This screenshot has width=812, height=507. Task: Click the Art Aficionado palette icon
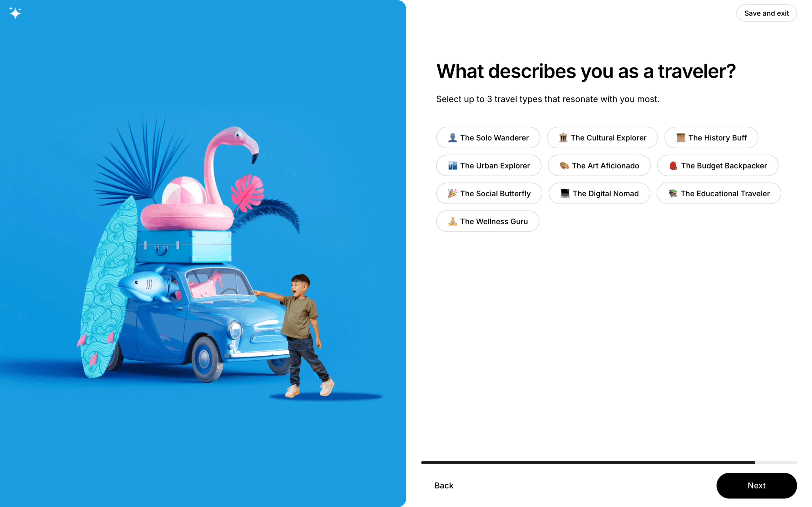point(564,166)
